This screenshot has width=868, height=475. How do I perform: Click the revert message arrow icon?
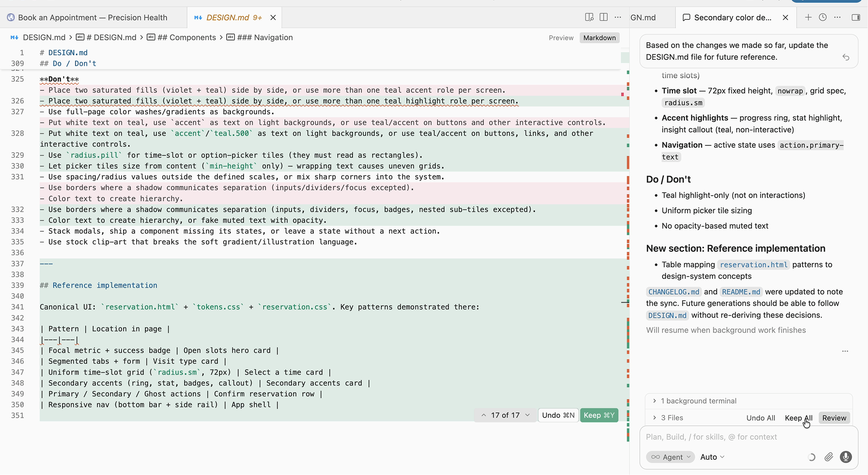click(846, 57)
